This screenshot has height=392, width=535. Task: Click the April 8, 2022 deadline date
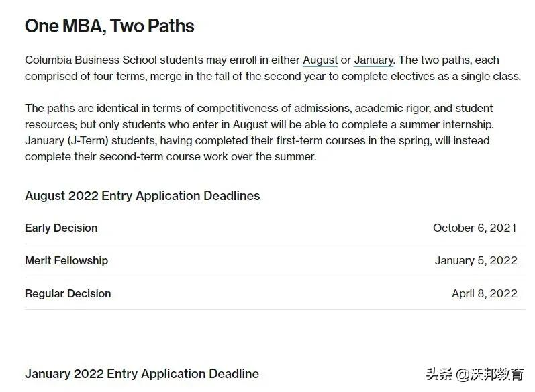484,293
